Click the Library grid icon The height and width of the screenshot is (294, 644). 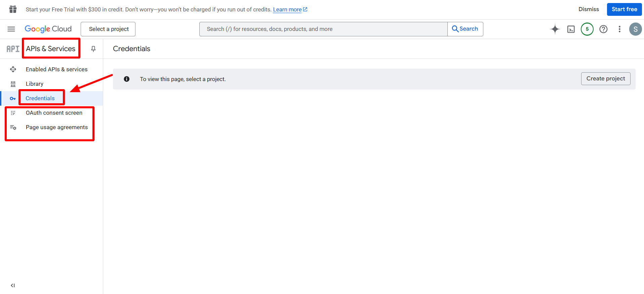tap(13, 84)
